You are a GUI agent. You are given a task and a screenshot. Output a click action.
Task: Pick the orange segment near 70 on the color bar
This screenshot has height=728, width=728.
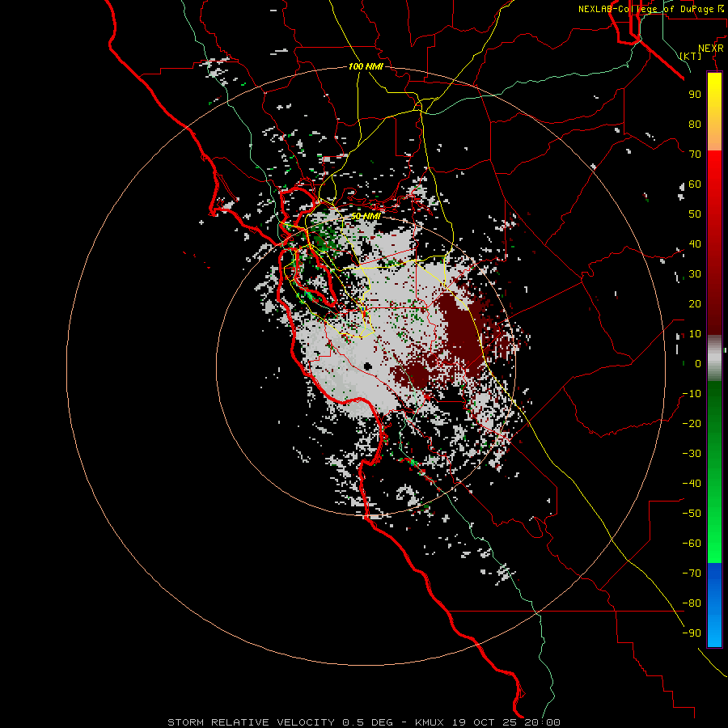(x=714, y=139)
